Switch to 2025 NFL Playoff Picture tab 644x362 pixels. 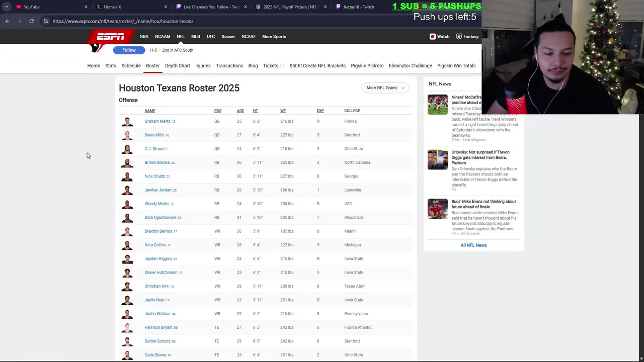(x=287, y=7)
